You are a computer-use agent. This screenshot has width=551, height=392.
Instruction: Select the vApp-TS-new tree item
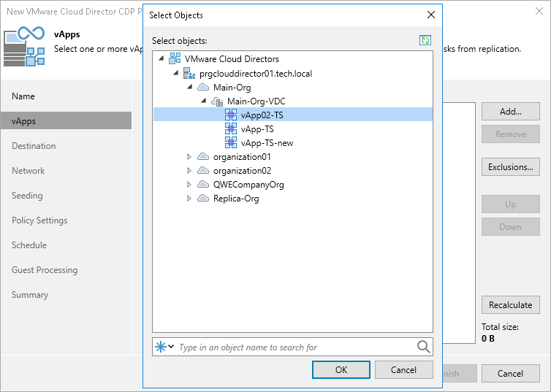click(267, 143)
